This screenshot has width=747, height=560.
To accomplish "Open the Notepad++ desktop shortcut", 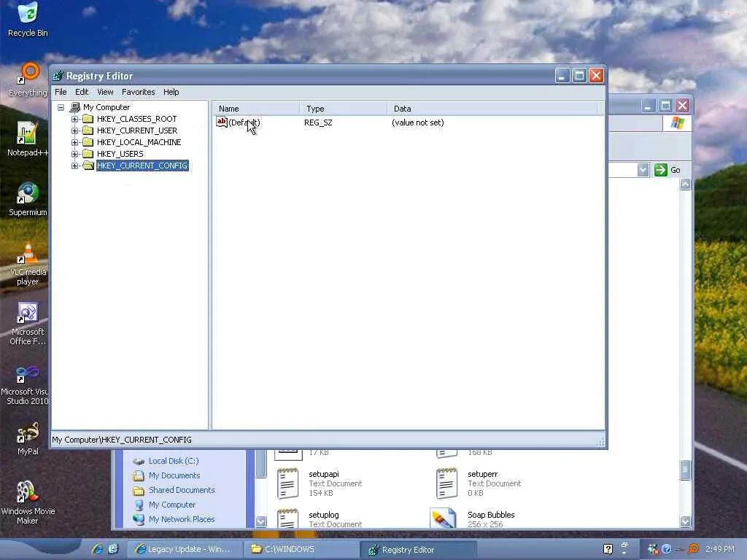I will tap(28, 139).
